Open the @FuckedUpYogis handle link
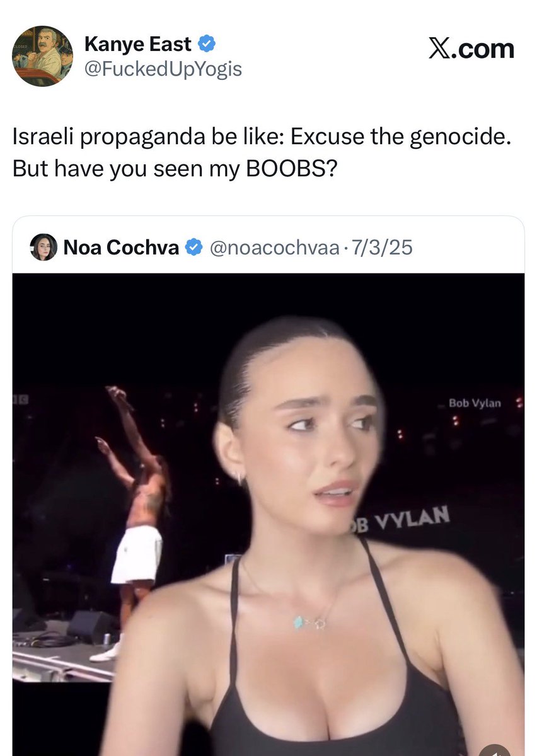The width and height of the screenshot is (537, 756). (163, 69)
